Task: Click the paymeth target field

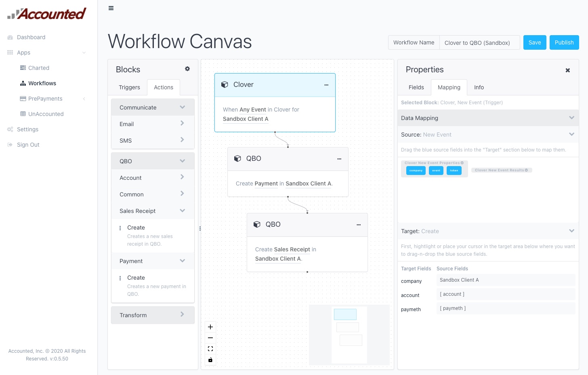Action: tap(506, 308)
